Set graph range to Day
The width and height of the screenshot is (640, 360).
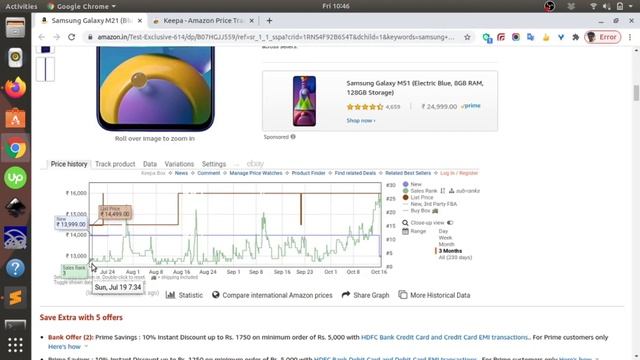(x=443, y=231)
